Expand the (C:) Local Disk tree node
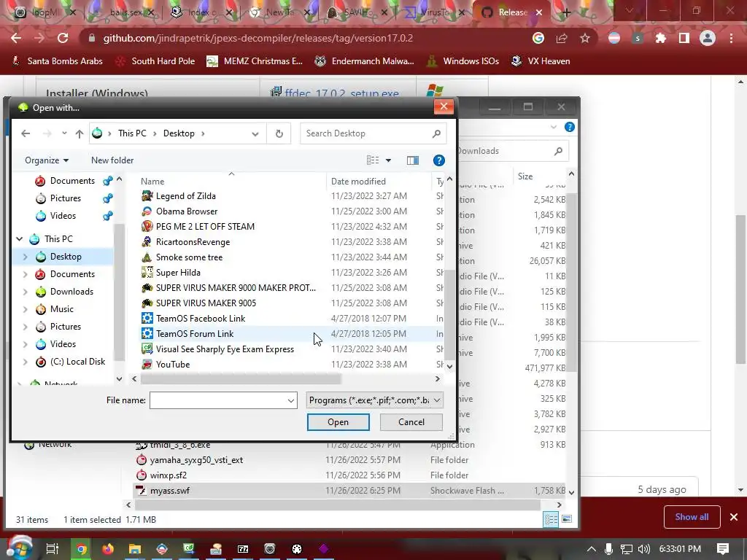 [x=26, y=362]
